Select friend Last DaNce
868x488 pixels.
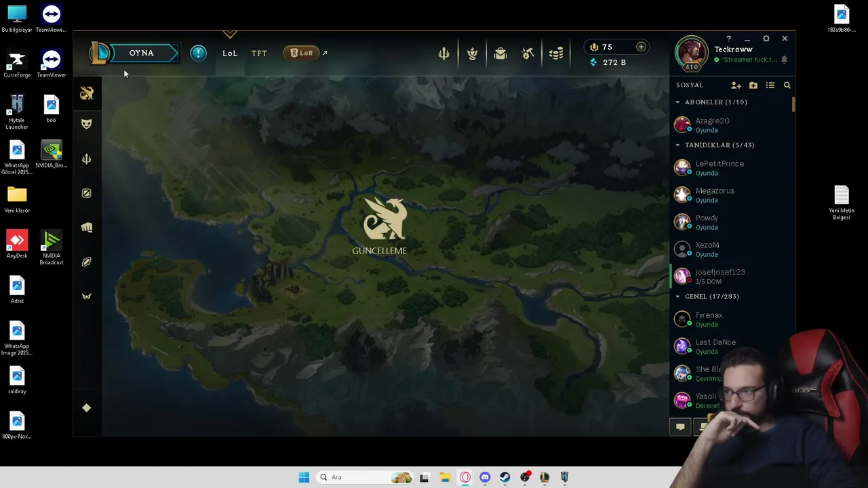tap(731, 346)
